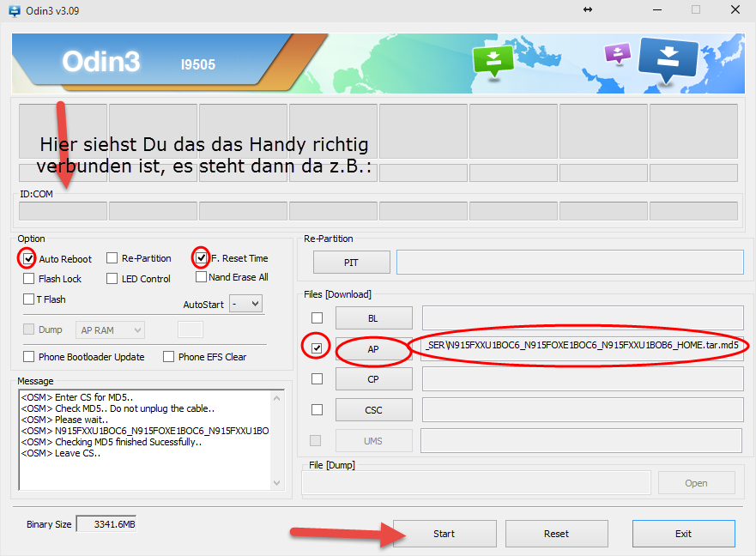Screen dimensions: 756x556
Task: Toggle the F. Reset Time checkbox
Action: click(x=201, y=257)
